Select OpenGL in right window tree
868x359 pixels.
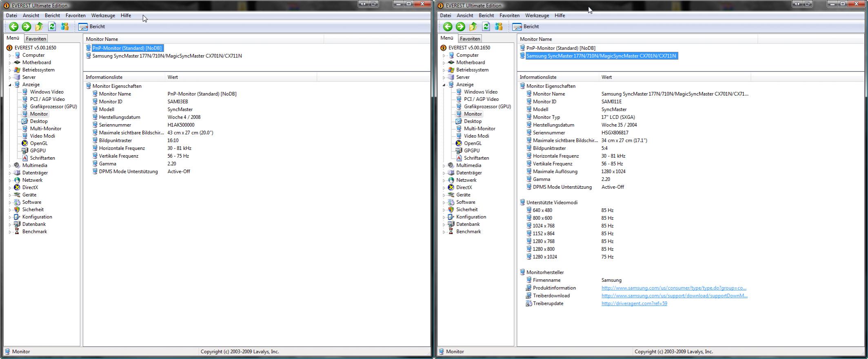tap(473, 143)
